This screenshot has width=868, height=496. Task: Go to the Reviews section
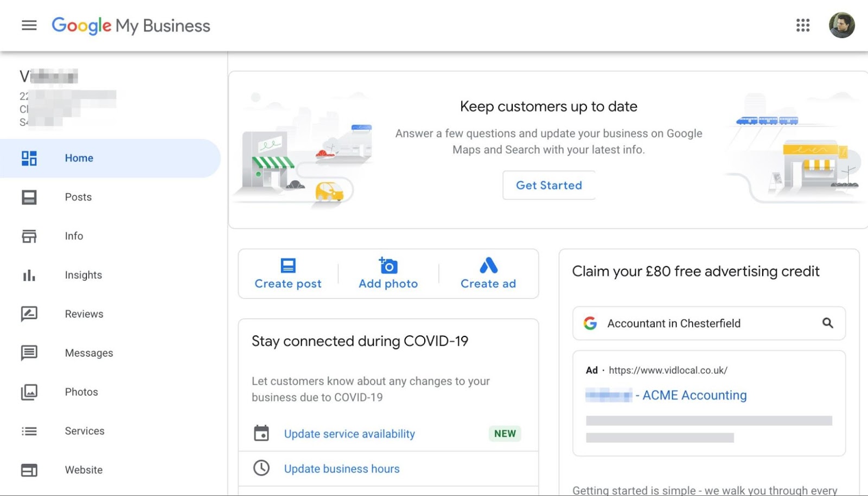pyautogui.click(x=84, y=314)
